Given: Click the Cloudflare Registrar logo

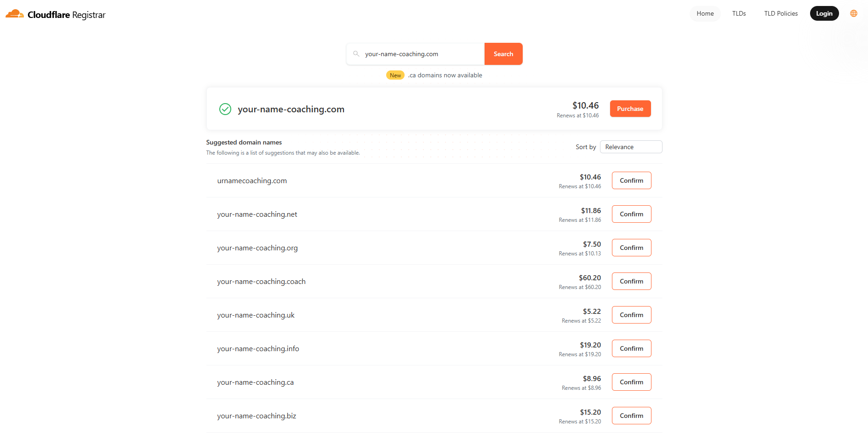Looking at the screenshot, I should pyautogui.click(x=55, y=14).
